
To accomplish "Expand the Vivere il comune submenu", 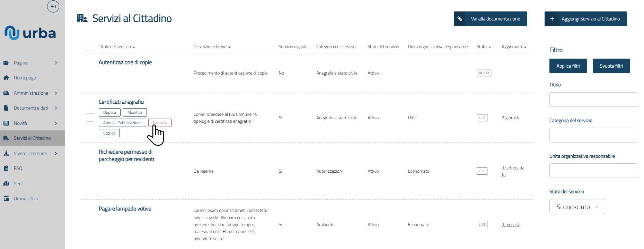I will [x=56, y=153].
